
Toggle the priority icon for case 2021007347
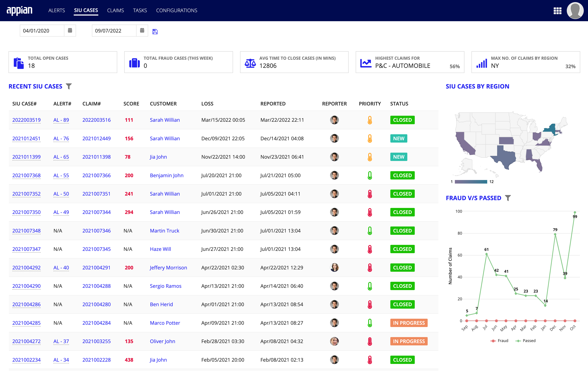click(x=369, y=249)
